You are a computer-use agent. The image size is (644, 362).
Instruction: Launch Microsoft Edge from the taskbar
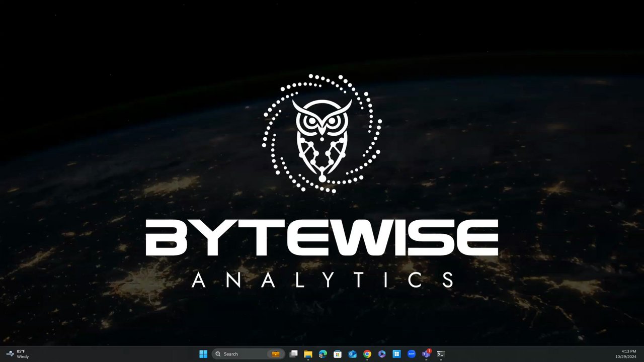[x=323, y=354]
